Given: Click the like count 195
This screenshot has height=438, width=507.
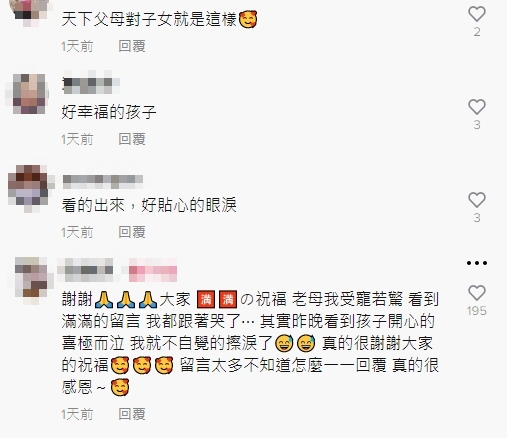Looking at the screenshot, I should 477,311.
